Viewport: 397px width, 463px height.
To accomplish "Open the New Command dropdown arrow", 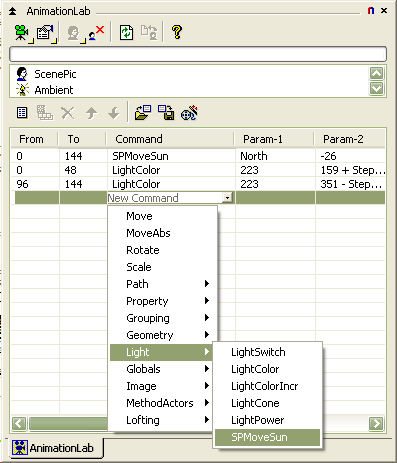I will click(x=227, y=198).
